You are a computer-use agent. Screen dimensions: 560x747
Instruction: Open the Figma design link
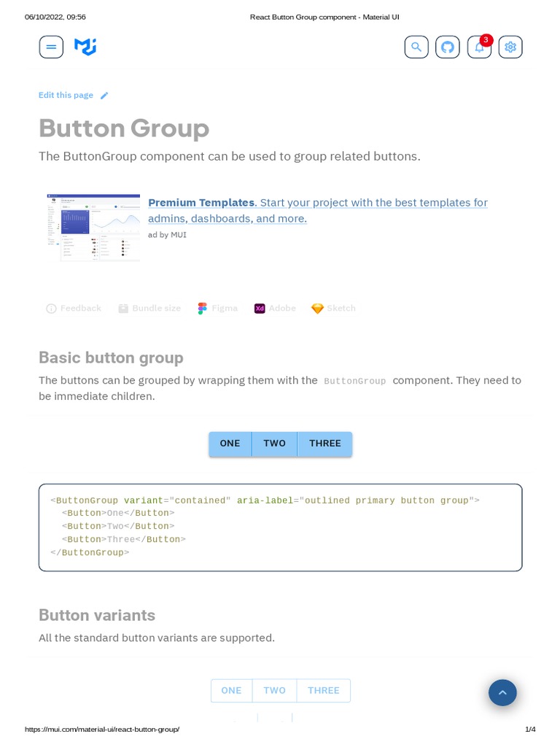(218, 309)
